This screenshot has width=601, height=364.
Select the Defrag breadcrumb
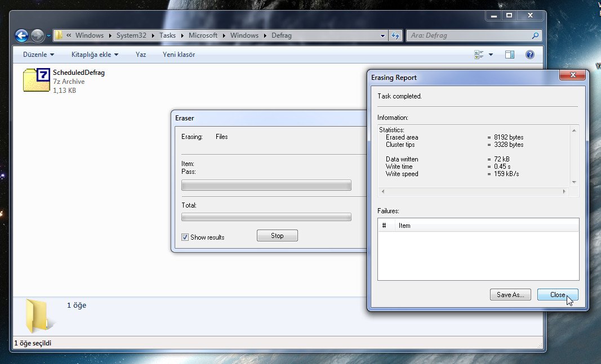281,35
